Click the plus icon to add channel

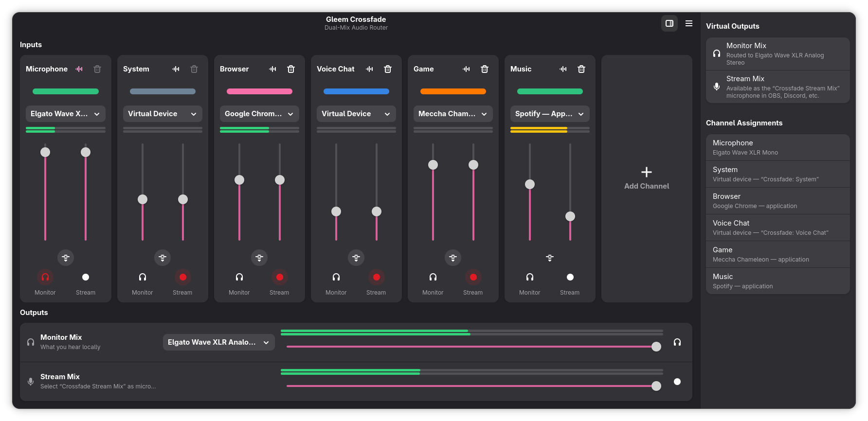click(647, 172)
